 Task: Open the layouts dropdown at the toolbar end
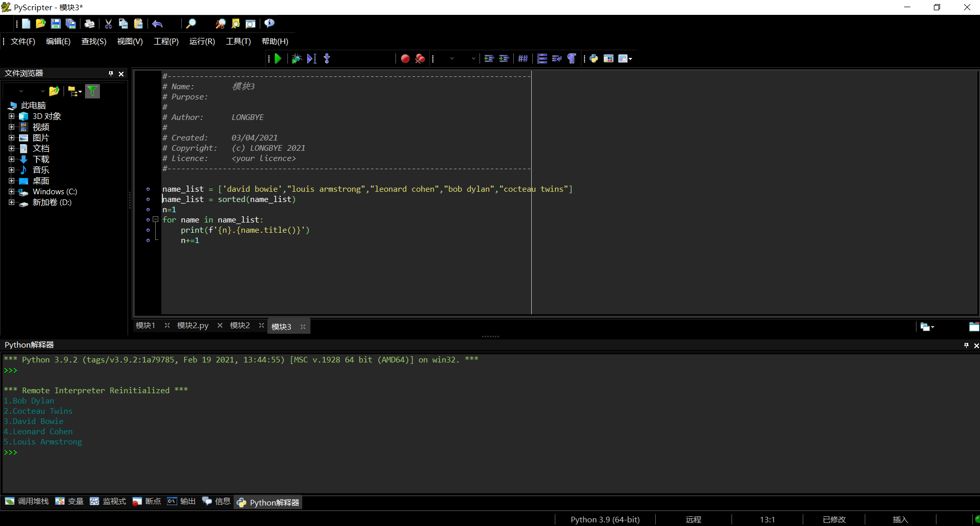coord(625,58)
